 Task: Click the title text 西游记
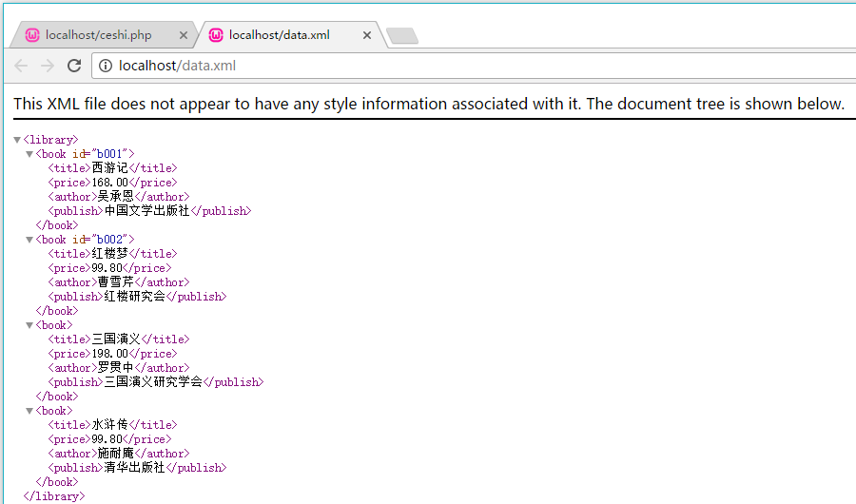[x=109, y=168]
